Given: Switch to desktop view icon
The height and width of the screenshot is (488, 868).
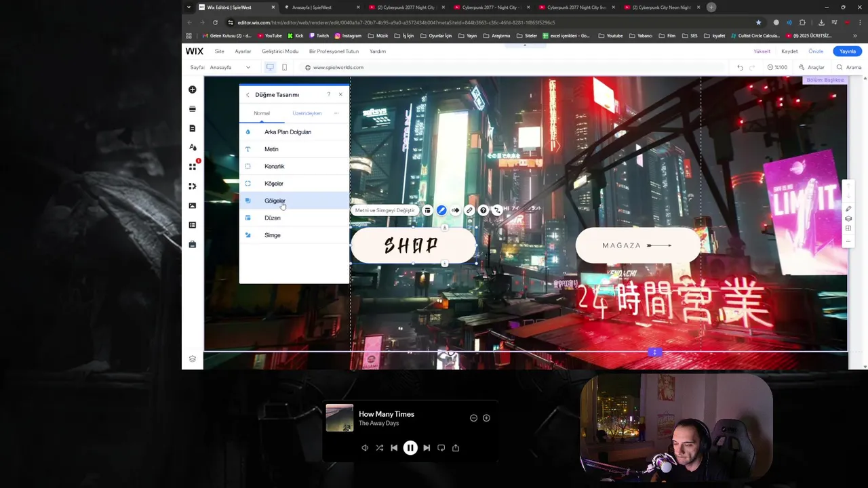Looking at the screenshot, I should pyautogui.click(x=270, y=67).
